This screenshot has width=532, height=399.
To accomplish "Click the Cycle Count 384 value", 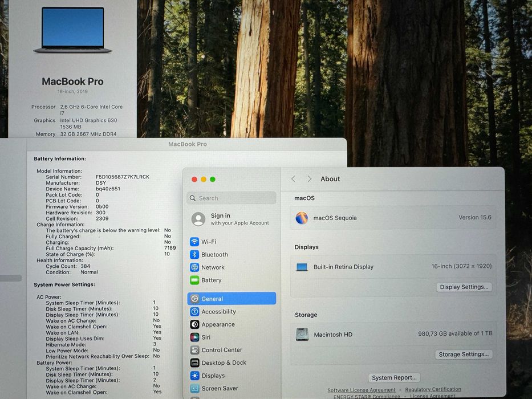I will 86,266.
